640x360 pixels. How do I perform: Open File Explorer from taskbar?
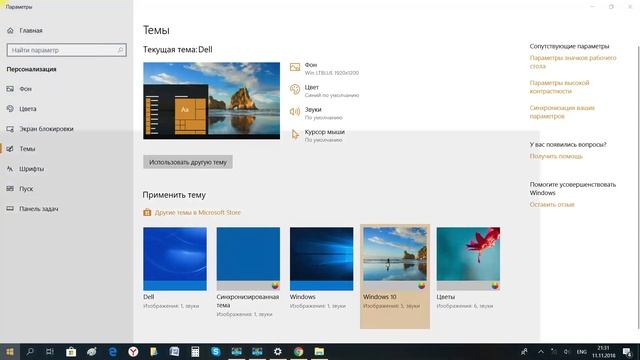coord(319,351)
